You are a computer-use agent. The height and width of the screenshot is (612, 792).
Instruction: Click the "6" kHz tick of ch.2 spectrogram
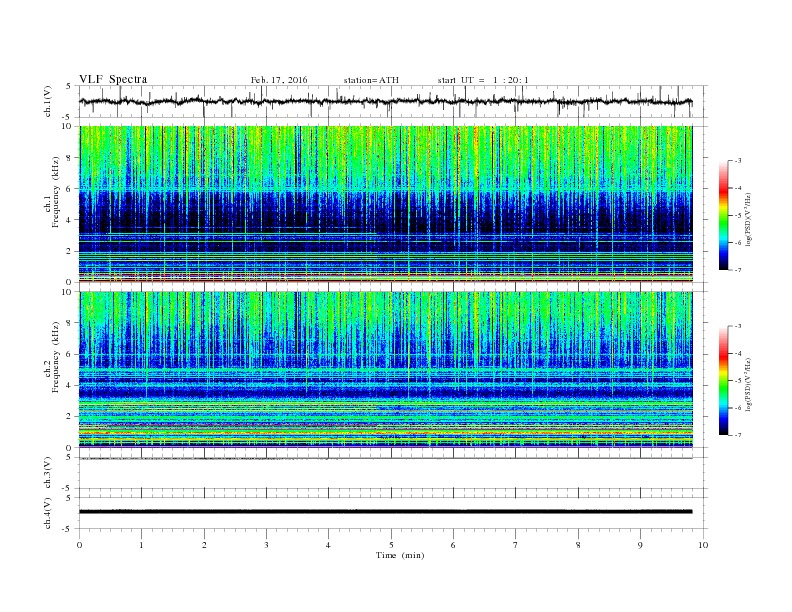click(69, 354)
